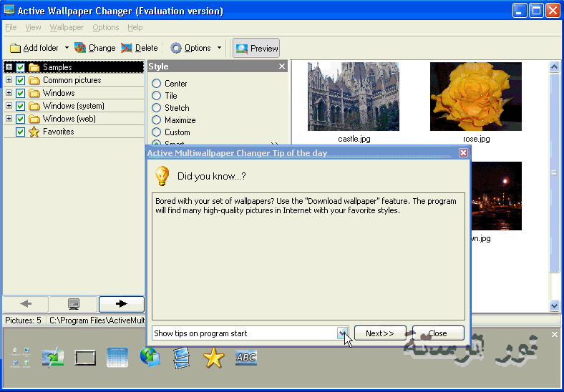Viewport: 564px width, 392px height.
Task: Expand the Samples folder node
Action: click(x=9, y=67)
